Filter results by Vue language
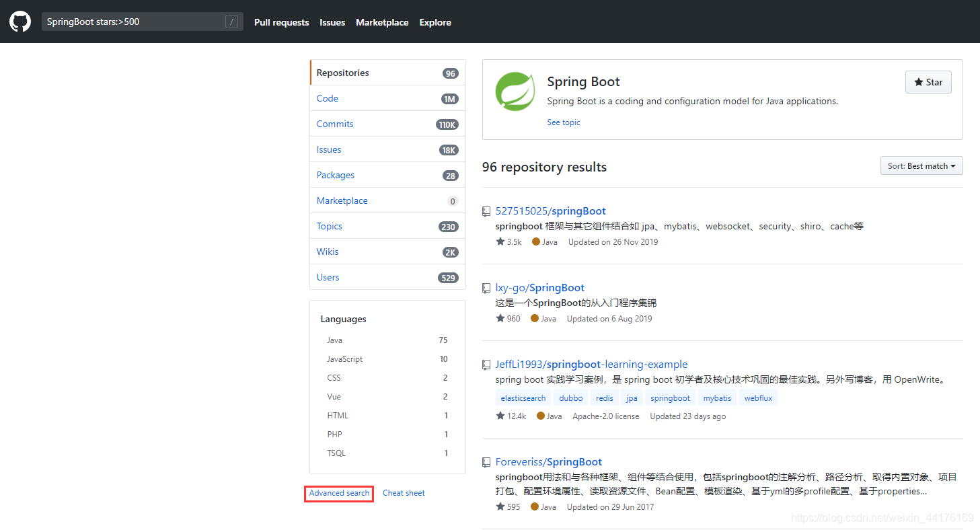This screenshot has height=530, width=980. point(387,397)
